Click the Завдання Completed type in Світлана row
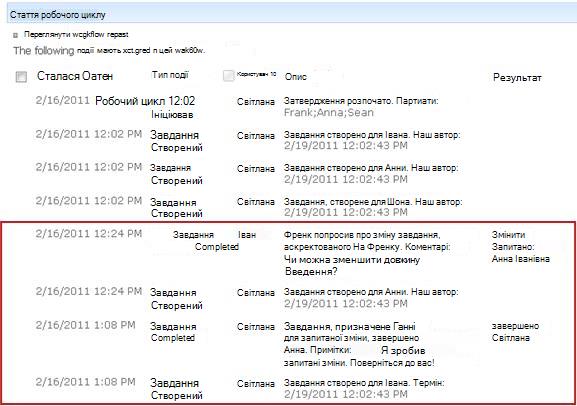577x406 pixels. point(173,332)
